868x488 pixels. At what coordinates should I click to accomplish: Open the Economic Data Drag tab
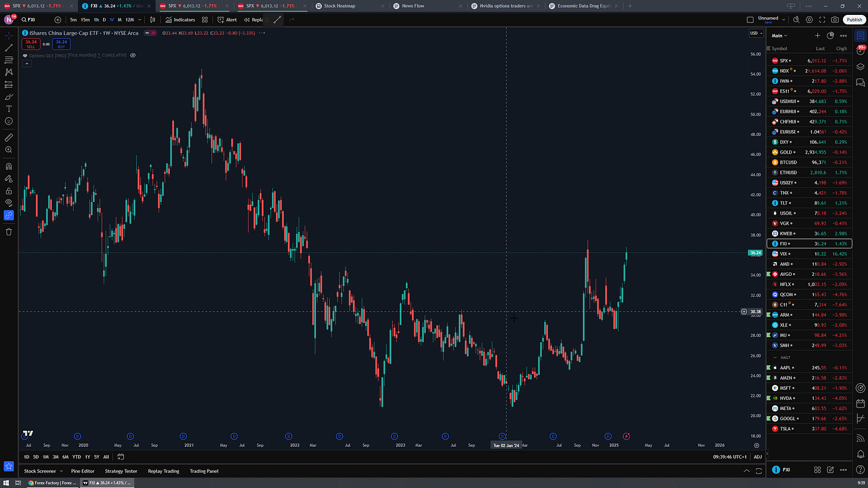click(583, 6)
